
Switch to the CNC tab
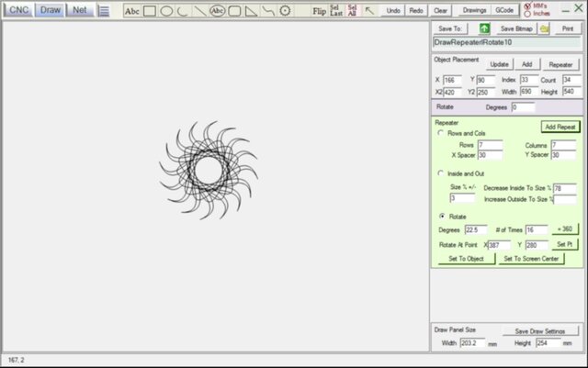coord(18,10)
